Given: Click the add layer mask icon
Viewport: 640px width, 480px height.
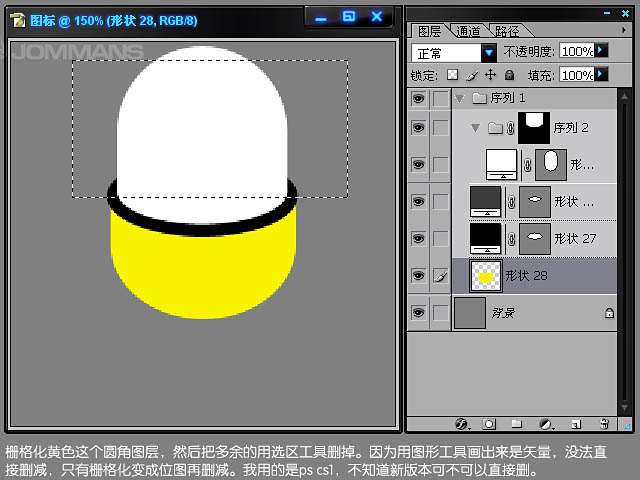Looking at the screenshot, I should click(x=489, y=424).
